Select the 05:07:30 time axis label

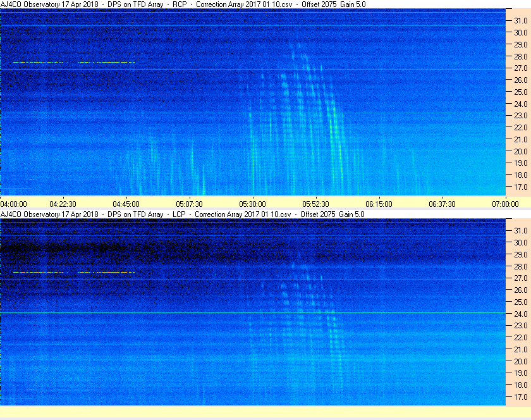click(x=189, y=204)
